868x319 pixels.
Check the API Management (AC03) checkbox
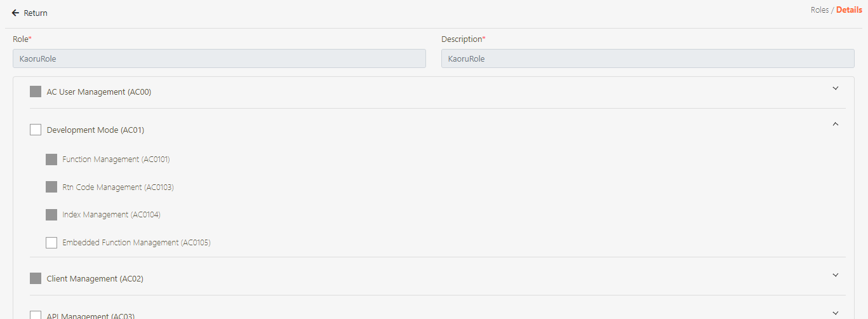(x=36, y=315)
